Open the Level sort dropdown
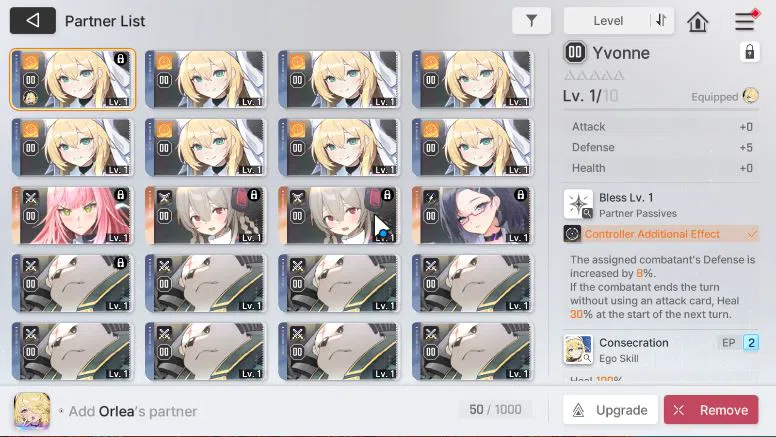Image resolution: width=776 pixels, height=437 pixels. pos(608,21)
